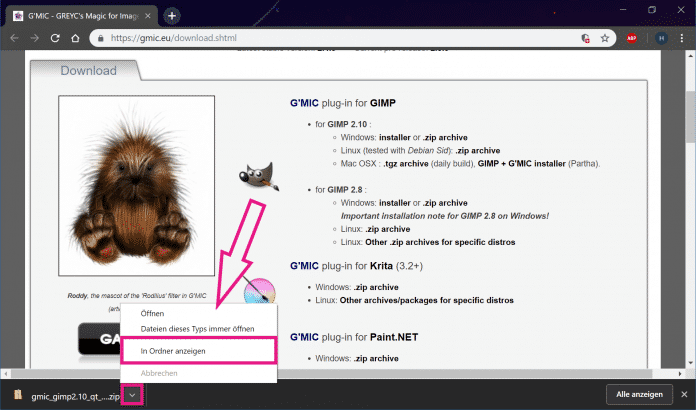The width and height of the screenshot is (696, 410).
Task: Open a new browser tab
Action: click(172, 15)
